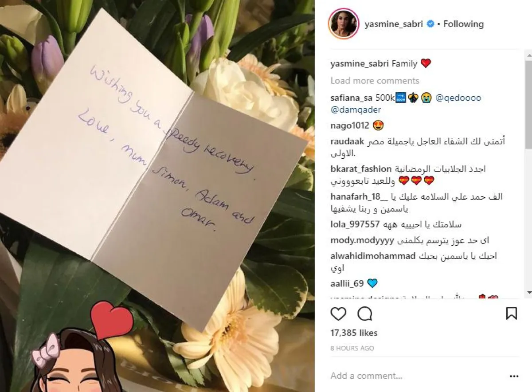Toggle the Following button
532x392 pixels.
tap(463, 24)
